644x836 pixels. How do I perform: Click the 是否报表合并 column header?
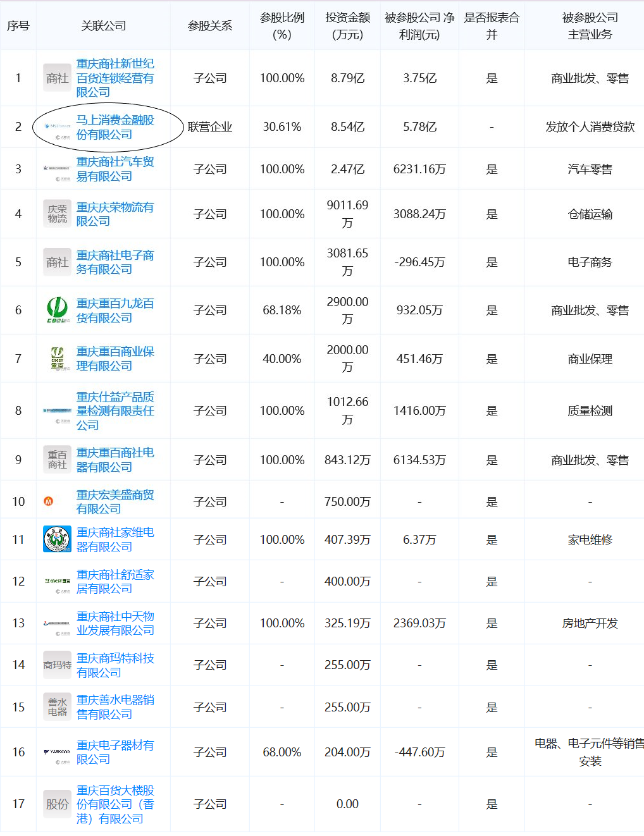coord(492,26)
